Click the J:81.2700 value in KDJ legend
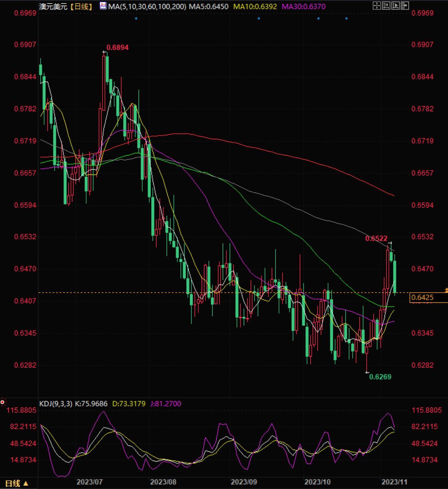Screen dimensions: 448x489 click(x=166, y=404)
